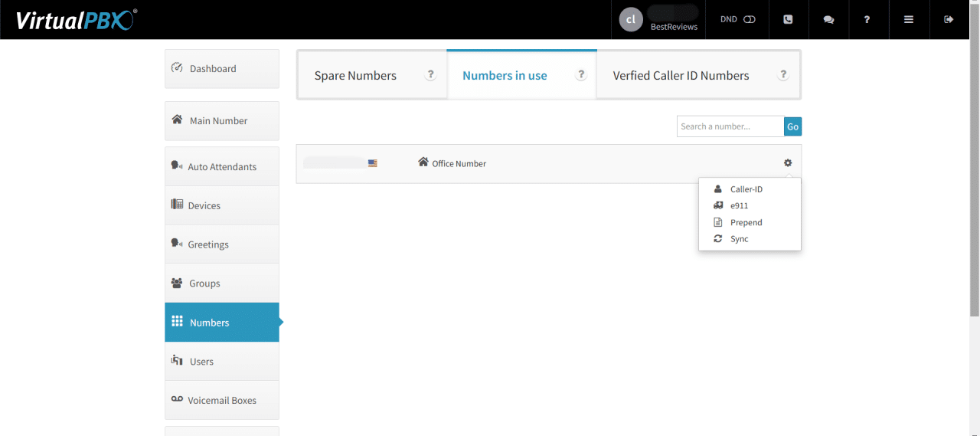
Task: Choose Caller-ID from the gear menu
Action: (750, 189)
